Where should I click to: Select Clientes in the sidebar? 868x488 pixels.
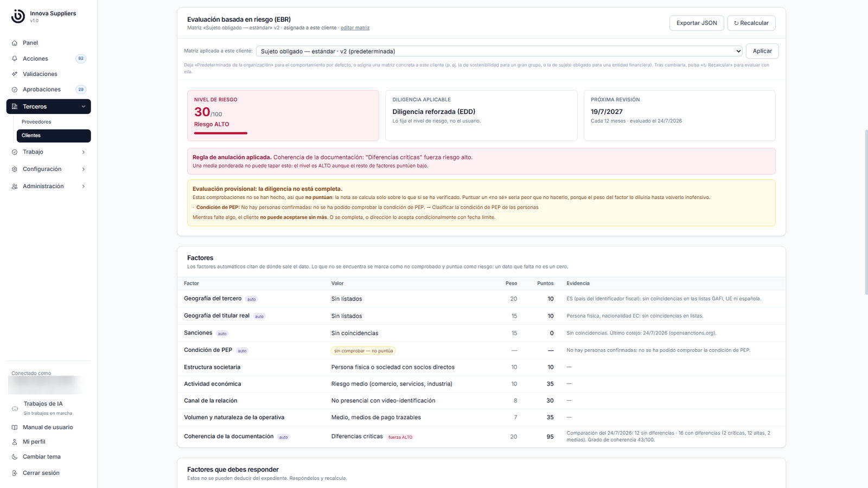pos(54,136)
